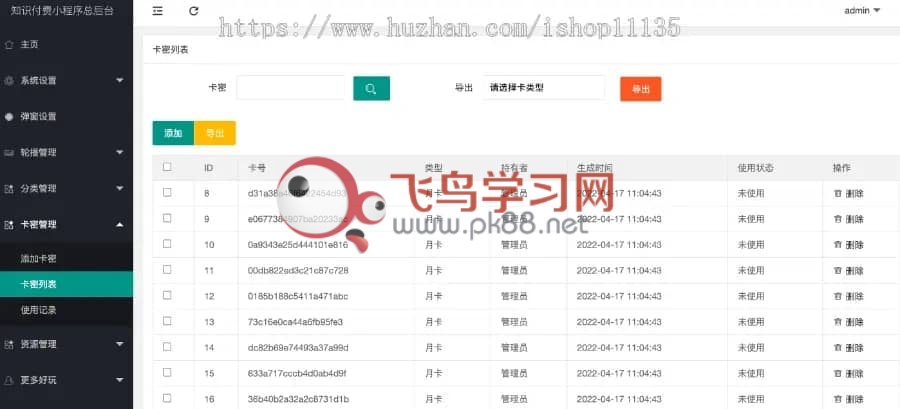Open the admin user dropdown
This screenshot has height=409, width=900.
[x=862, y=11]
